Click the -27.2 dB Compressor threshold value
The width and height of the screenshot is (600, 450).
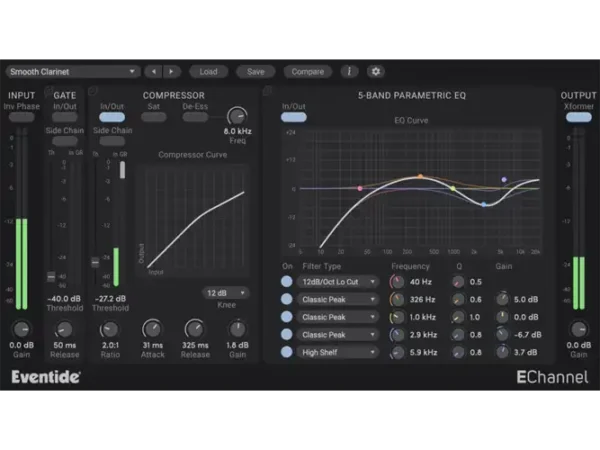point(110,299)
